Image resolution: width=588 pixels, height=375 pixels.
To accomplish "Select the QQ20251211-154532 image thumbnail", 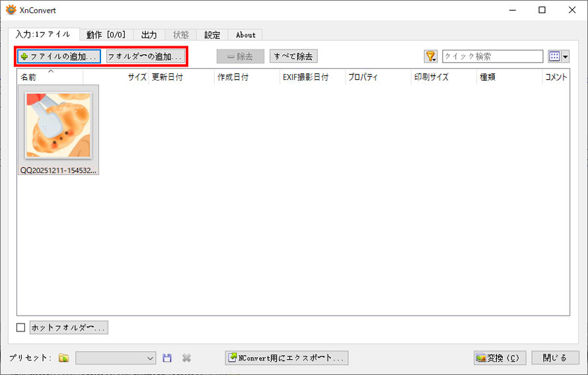I will coord(58,125).
